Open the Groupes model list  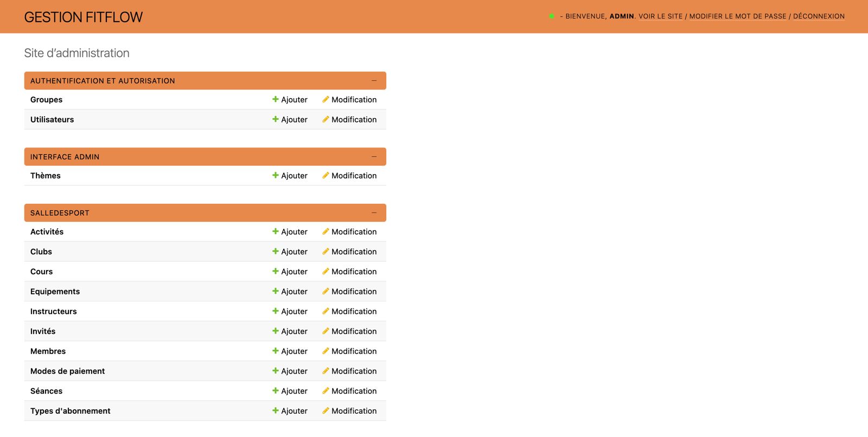46,100
